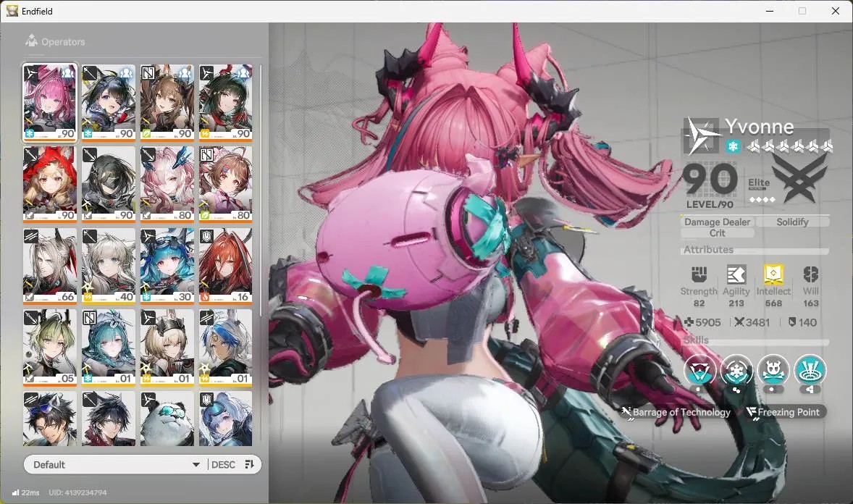The height and width of the screenshot is (504, 853).
Task: Click Yvonne's cryo element badge beside name
Action: [734, 146]
